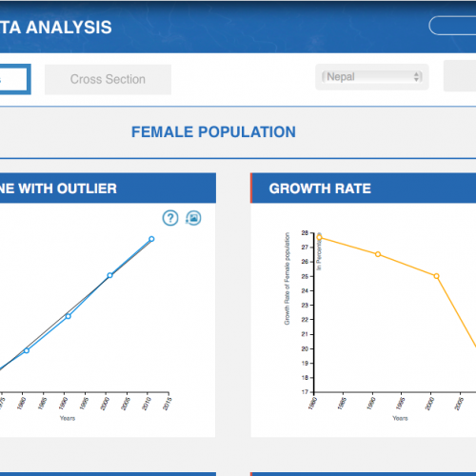
Task: Click the blue data point above year 1990
Action: point(68,316)
